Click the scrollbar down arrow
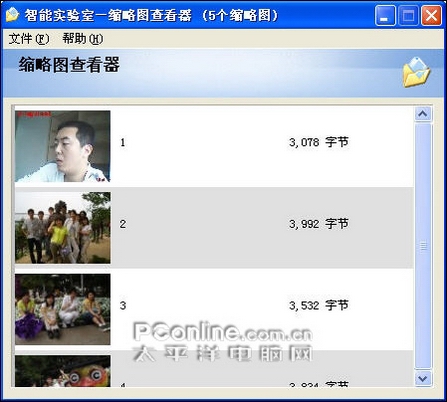This screenshot has height=402, width=447. point(423,379)
